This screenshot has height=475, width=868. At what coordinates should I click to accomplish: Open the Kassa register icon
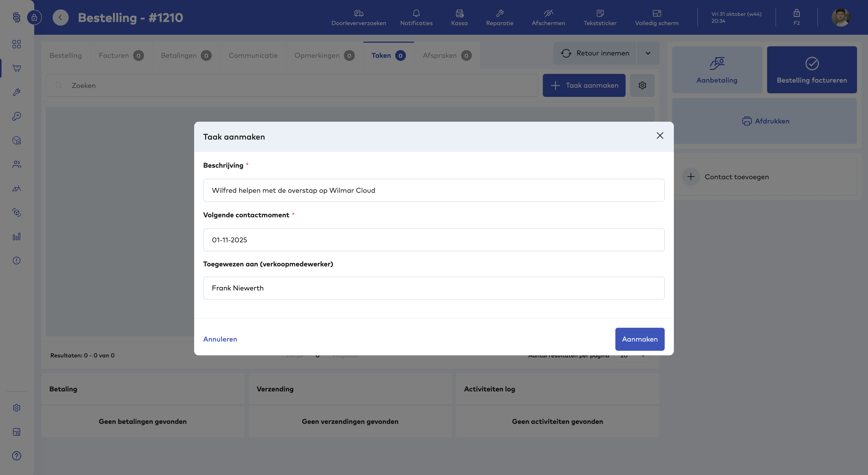[459, 17]
